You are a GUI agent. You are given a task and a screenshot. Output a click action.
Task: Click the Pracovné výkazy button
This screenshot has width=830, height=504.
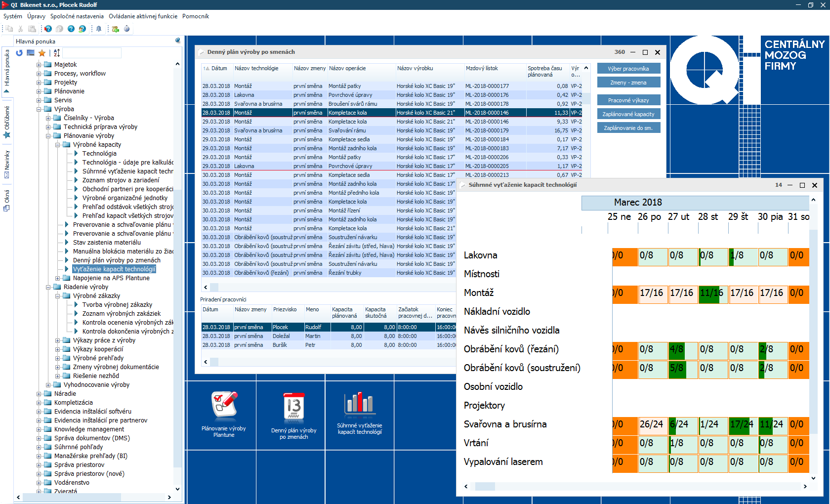tap(628, 100)
